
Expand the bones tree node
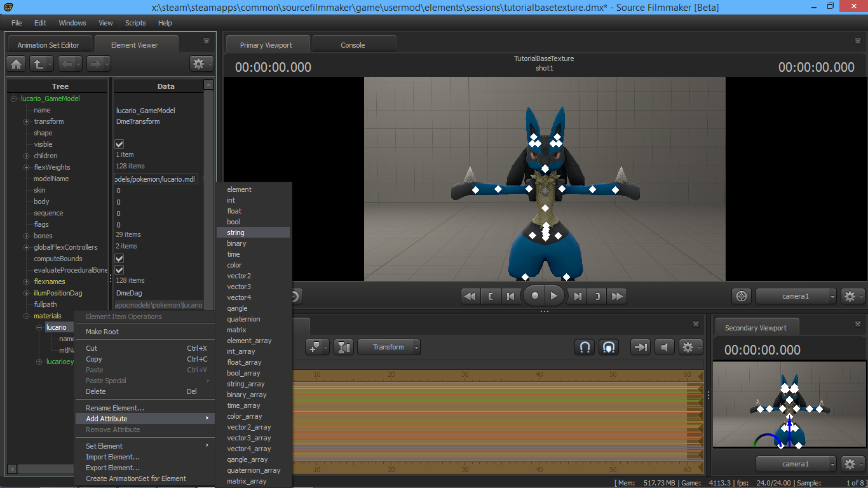click(x=27, y=236)
